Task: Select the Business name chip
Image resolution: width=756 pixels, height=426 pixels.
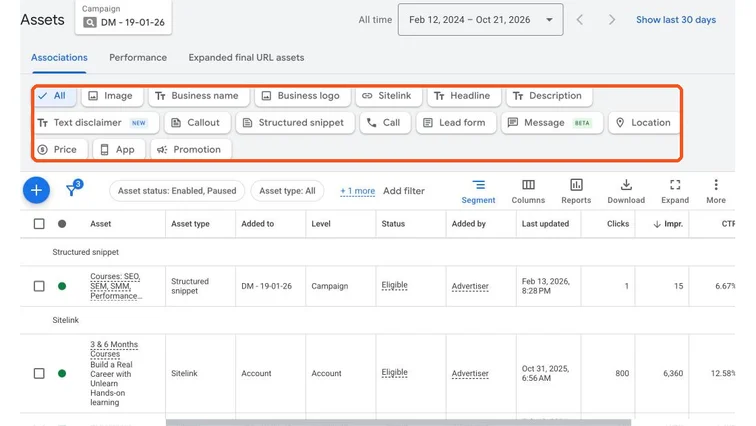Action: pos(199,96)
